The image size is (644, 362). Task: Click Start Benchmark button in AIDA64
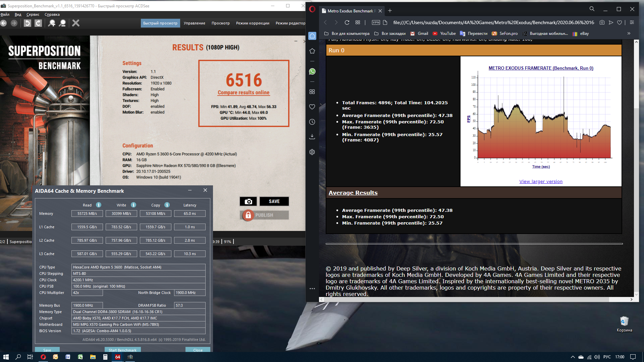pyautogui.click(x=122, y=350)
